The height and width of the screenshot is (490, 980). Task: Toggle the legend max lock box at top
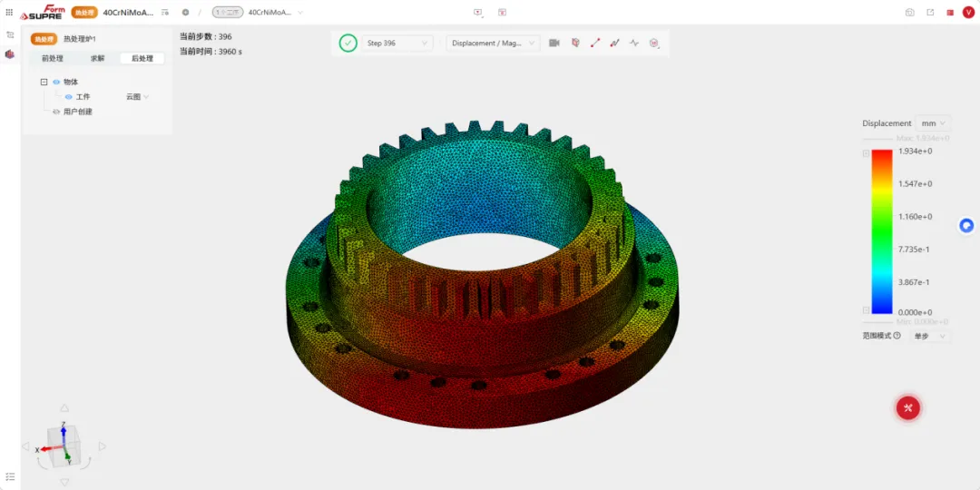click(x=867, y=153)
